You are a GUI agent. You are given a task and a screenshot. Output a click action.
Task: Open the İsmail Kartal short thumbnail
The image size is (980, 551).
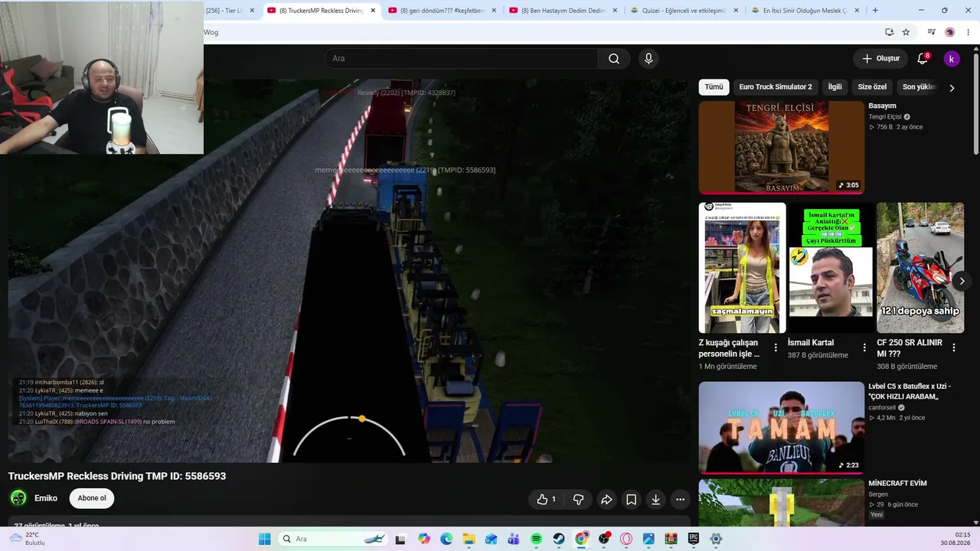pos(831,268)
